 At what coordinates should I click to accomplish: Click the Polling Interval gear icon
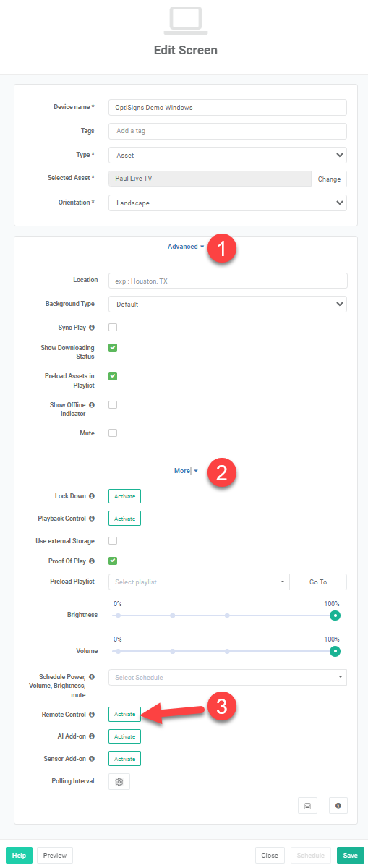click(x=119, y=782)
